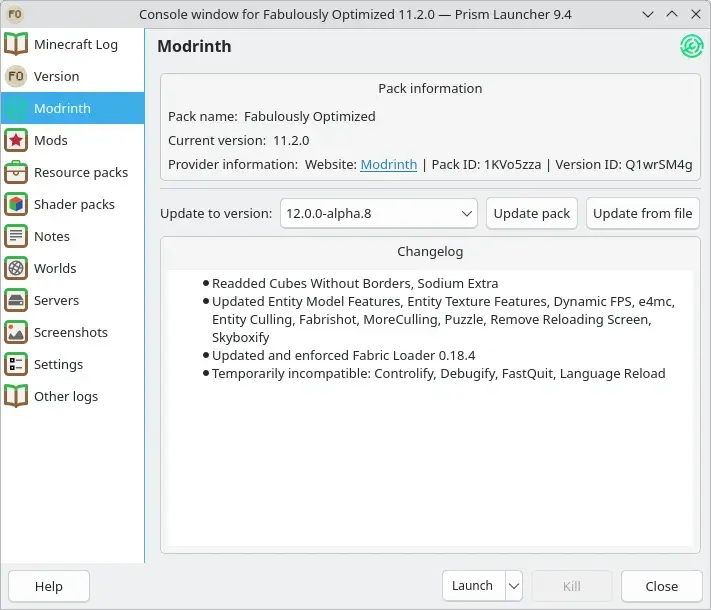Click the Update pack button

[531, 213]
